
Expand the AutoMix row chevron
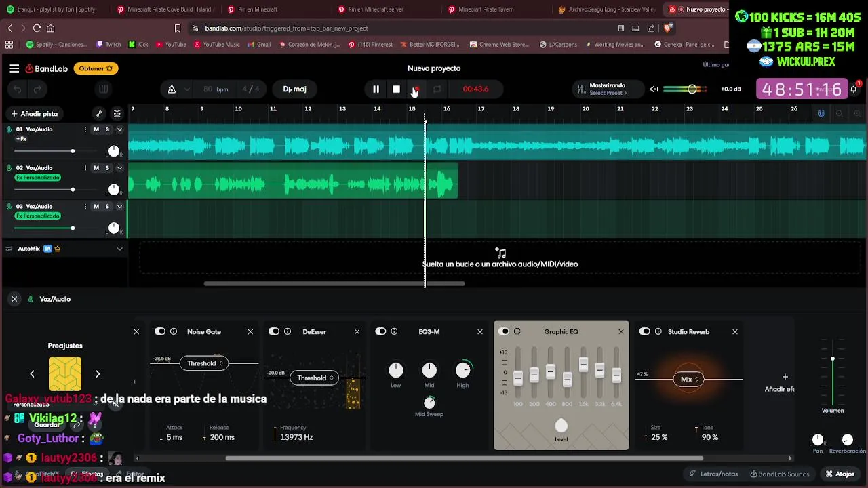click(119, 249)
